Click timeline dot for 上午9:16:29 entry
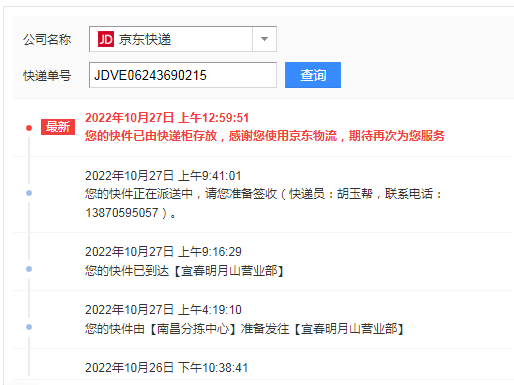The height and width of the screenshot is (385, 514). click(x=29, y=269)
